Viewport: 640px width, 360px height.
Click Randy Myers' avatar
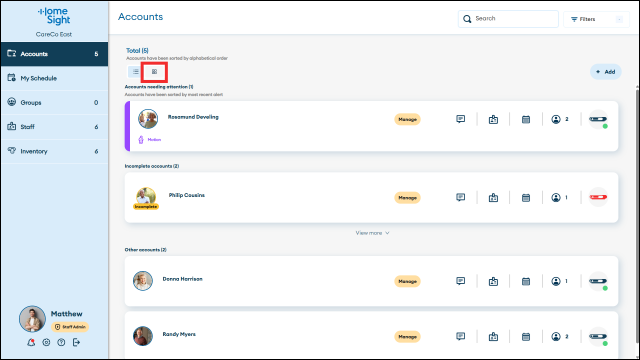[x=143, y=336]
